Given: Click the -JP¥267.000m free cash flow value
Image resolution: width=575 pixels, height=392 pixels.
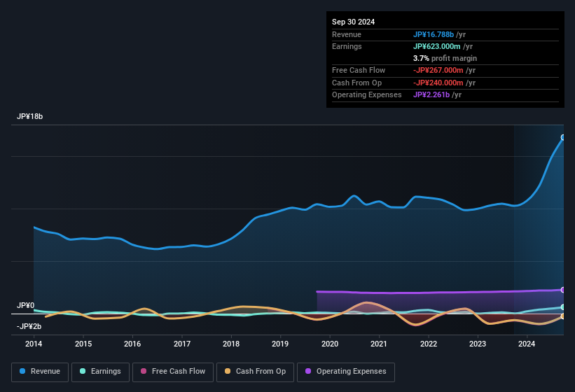Looking at the screenshot, I should [438, 70].
